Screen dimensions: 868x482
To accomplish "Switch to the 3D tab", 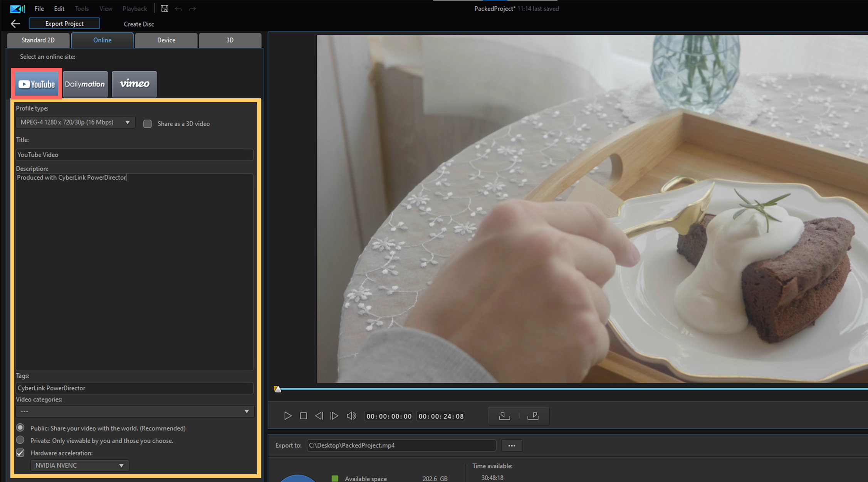I will 230,40.
